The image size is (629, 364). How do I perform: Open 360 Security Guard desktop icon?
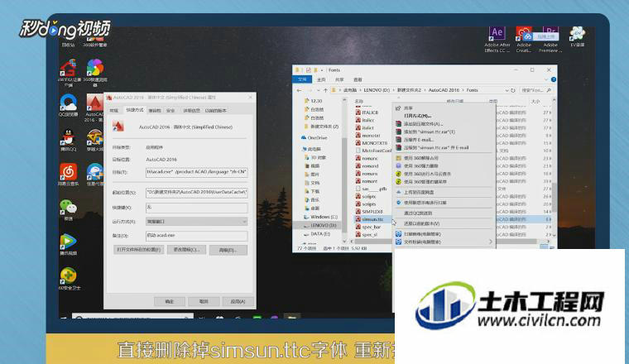pyautogui.click(x=69, y=279)
